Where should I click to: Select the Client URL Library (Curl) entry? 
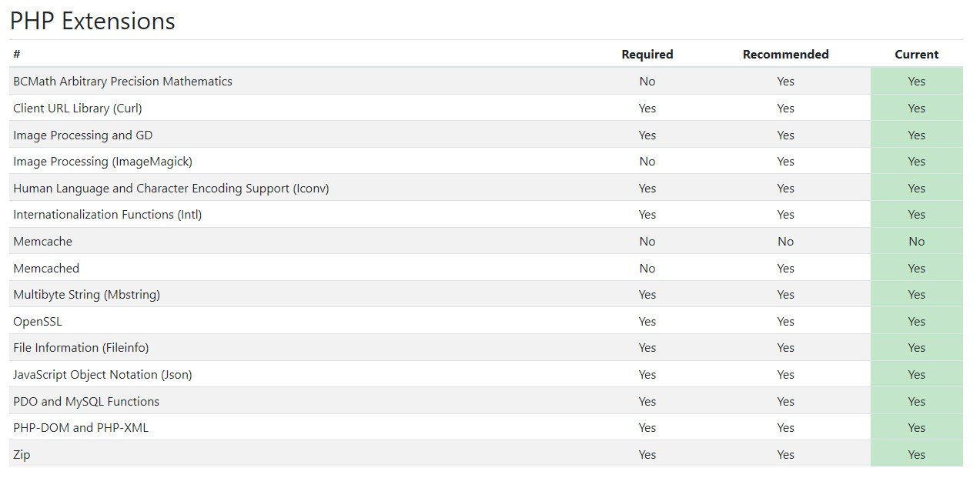[78, 109]
